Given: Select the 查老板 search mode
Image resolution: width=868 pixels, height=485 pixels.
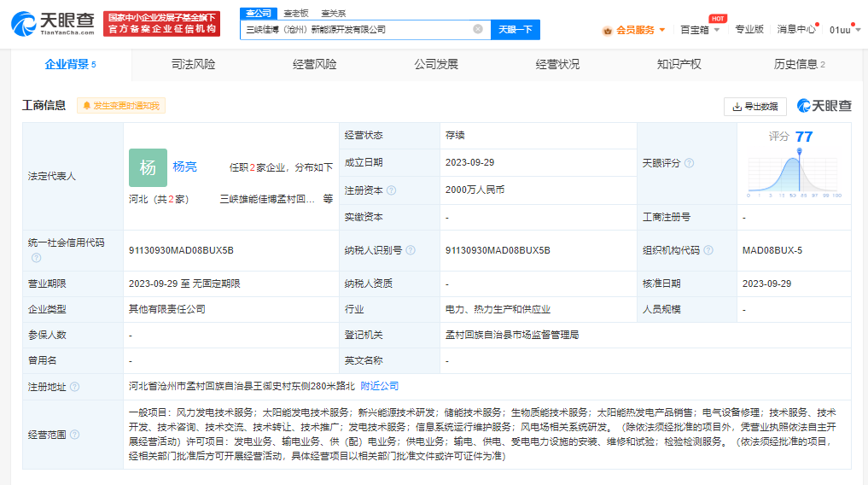Looking at the screenshot, I should click(x=296, y=14).
